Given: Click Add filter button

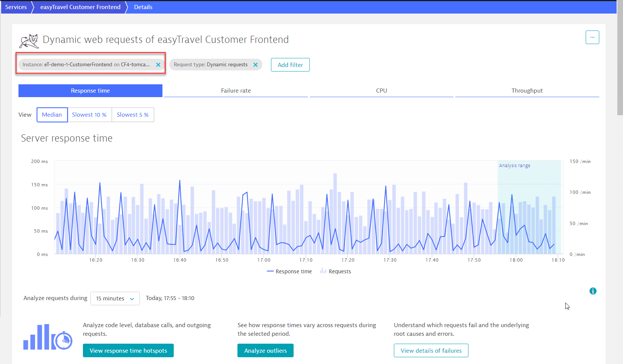Looking at the screenshot, I should [290, 65].
